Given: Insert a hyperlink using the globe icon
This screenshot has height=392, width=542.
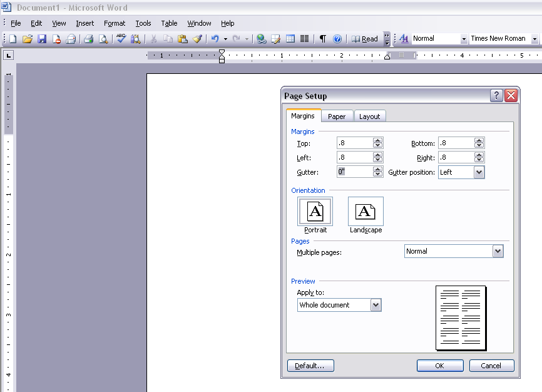Looking at the screenshot, I should pyautogui.click(x=262, y=39).
